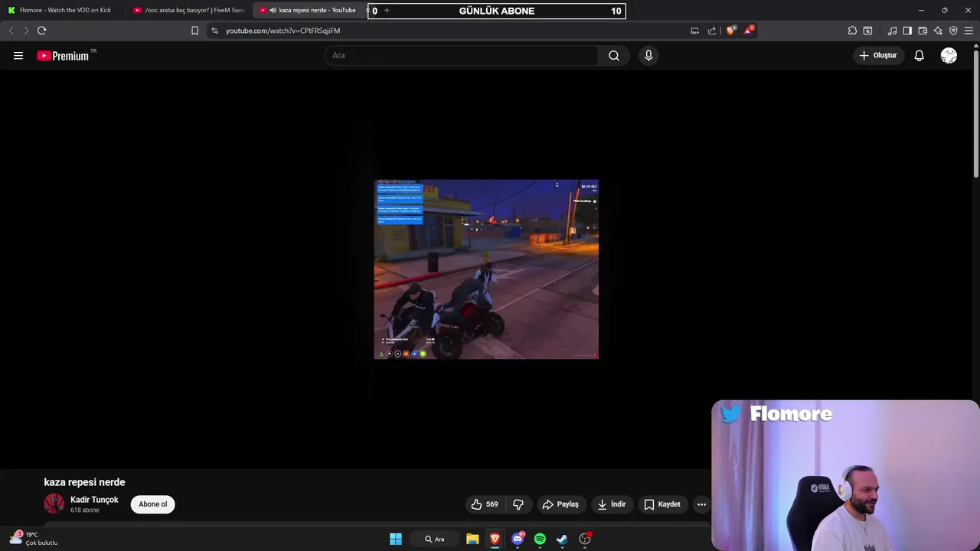
Task: Open Kadir Tunçok channel name link
Action: (94, 500)
